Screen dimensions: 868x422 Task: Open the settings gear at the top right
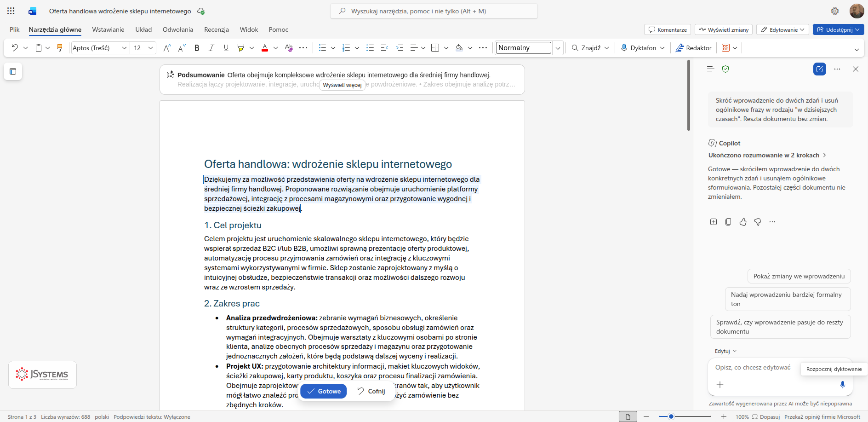pyautogui.click(x=835, y=11)
